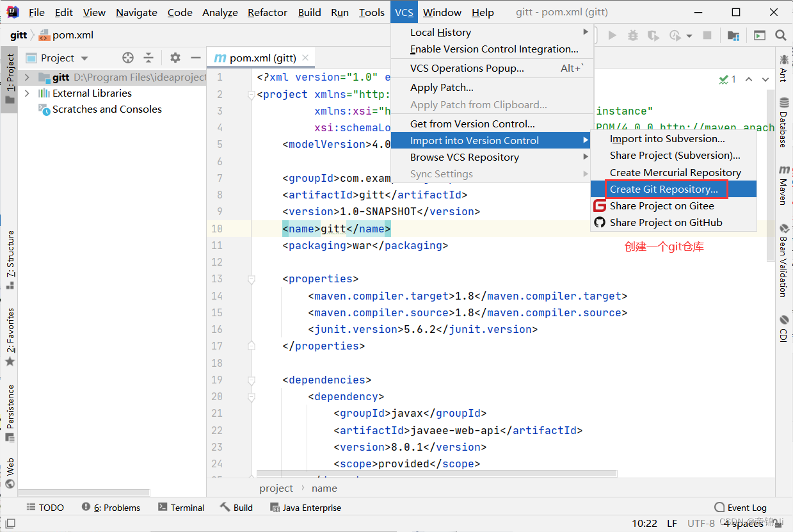Open the Project panel settings gear
793x532 pixels.
click(175, 58)
